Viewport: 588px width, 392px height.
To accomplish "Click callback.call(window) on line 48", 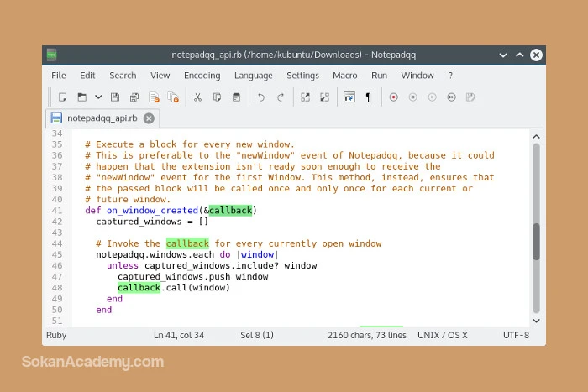I will click(x=174, y=287).
